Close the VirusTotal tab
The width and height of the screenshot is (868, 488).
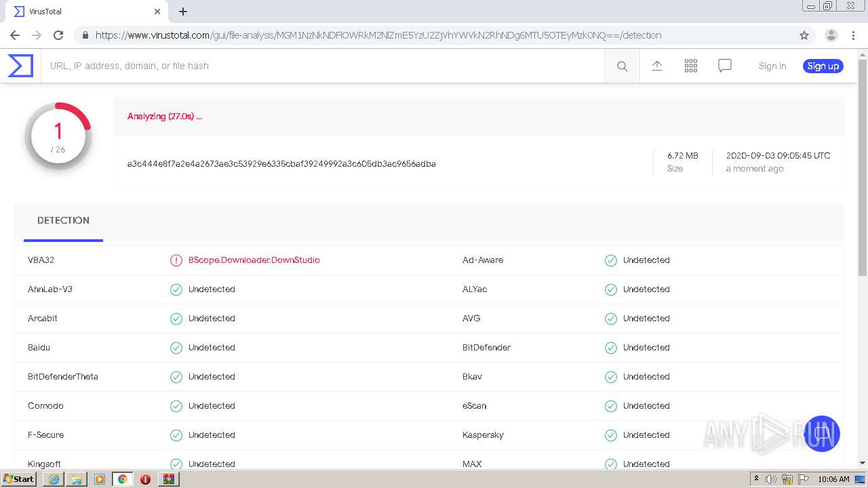coord(157,12)
